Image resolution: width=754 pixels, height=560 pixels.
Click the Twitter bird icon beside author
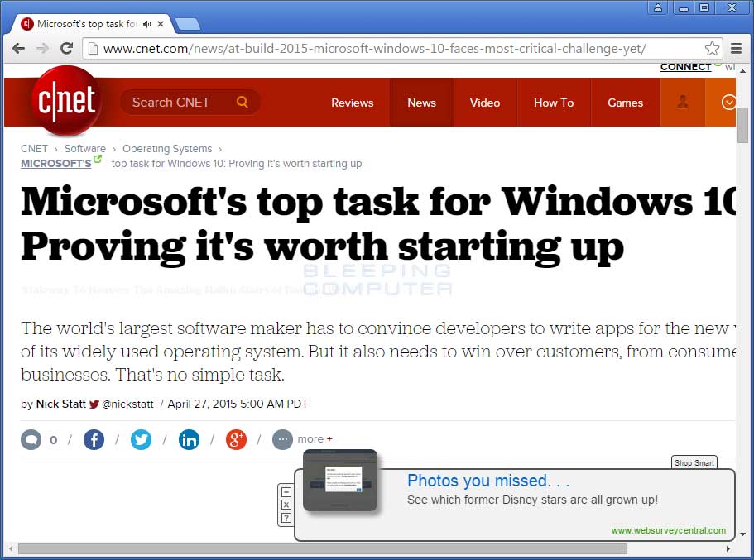pyautogui.click(x=94, y=404)
